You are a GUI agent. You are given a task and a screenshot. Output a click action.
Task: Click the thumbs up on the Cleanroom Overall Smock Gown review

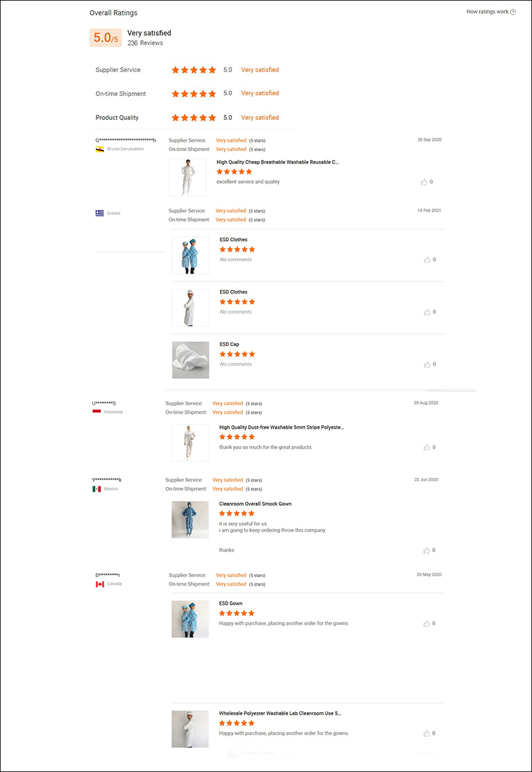pos(426,550)
